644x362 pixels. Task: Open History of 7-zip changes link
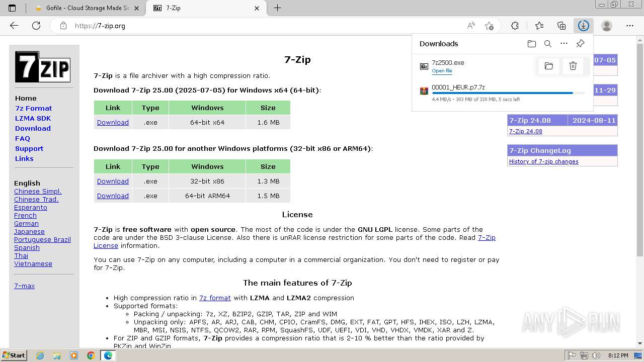pos(544,161)
